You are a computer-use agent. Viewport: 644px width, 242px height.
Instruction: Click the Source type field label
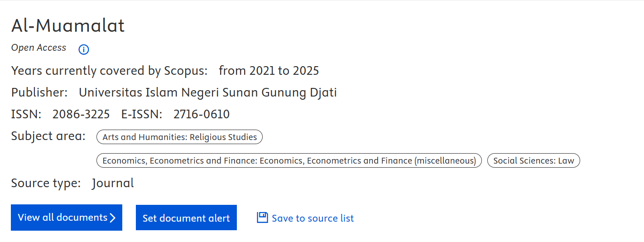click(x=46, y=183)
